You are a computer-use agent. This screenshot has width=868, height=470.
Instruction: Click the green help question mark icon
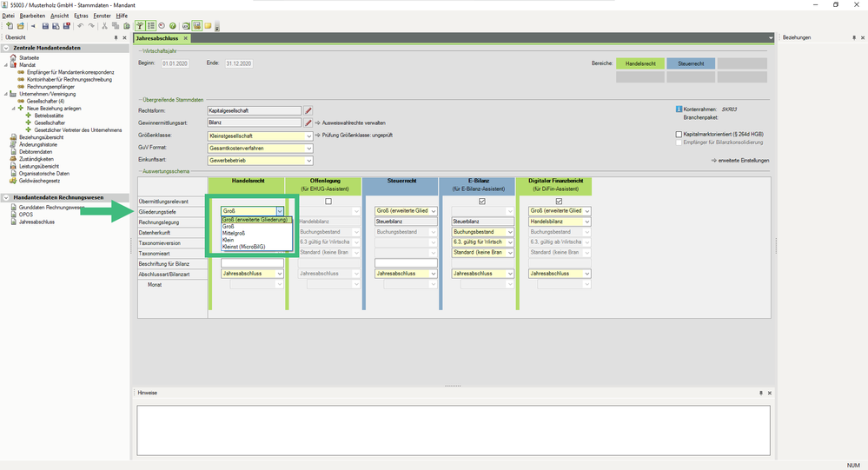pyautogui.click(x=173, y=26)
